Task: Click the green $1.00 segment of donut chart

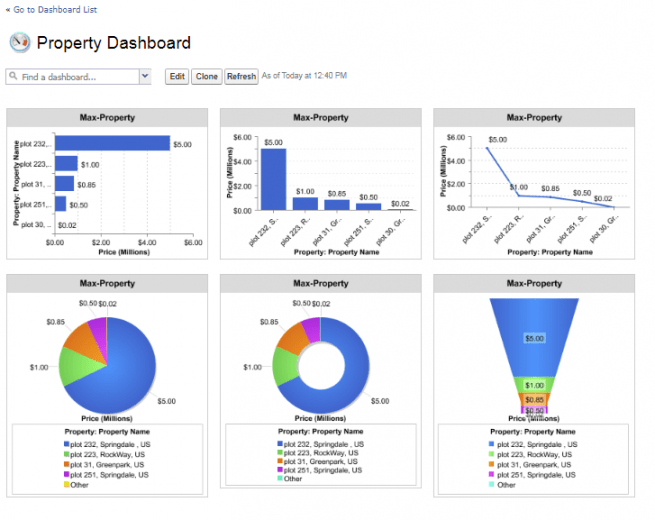Action: 285,366
